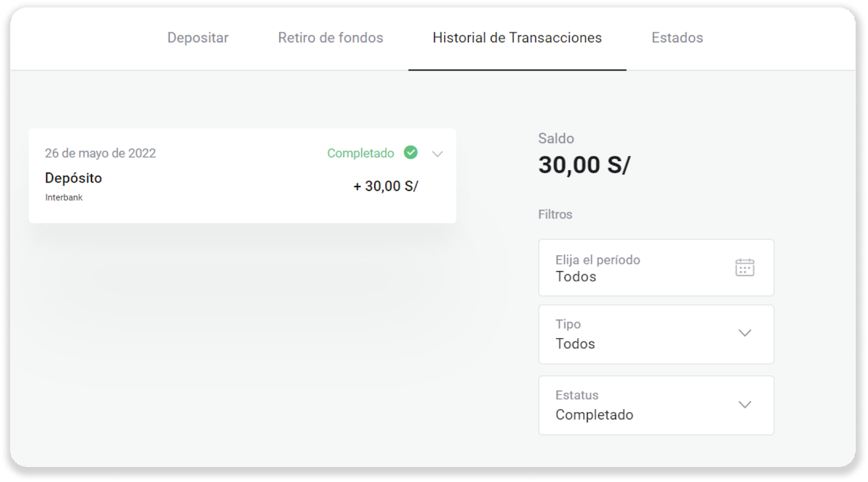The height and width of the screenshot is (482, 868).
Task: Click the Estatus filter value Completado
Action: [x=594, y=415]
